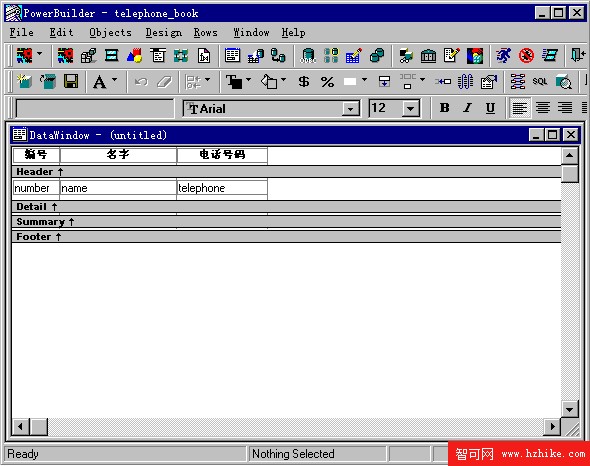Apply currency format with dollar icon
This screenshot has height=466, width=590.
[304, 81]
